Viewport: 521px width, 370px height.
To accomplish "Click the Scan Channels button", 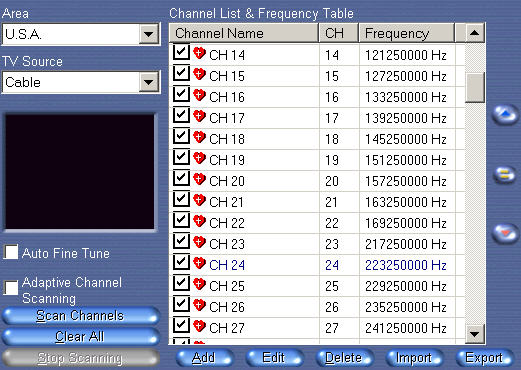I will pyautogui.click(x=80, y=315).
